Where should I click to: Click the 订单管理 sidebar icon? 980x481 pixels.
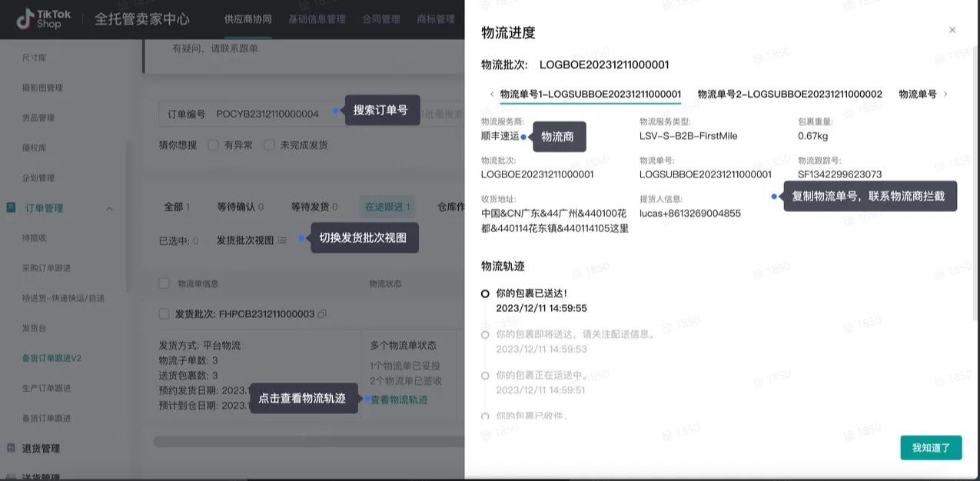pos(11,207)
